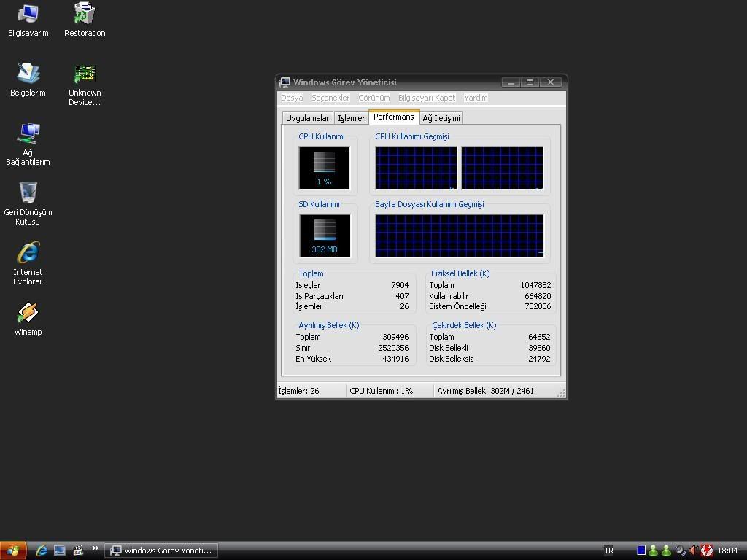
Task: Click the committed memory total 309496
Action: 395,337
